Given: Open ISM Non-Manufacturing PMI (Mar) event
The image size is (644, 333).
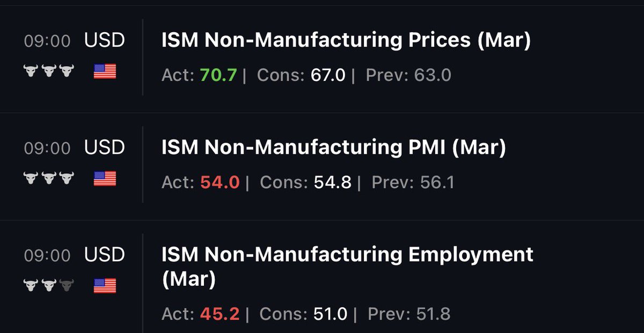Looking at the screenshot, I should point(333,149).
